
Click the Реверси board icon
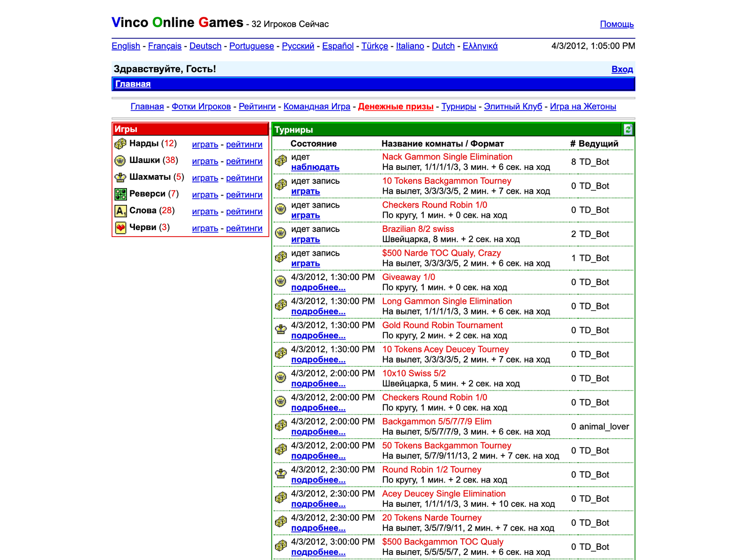[120, 194]
